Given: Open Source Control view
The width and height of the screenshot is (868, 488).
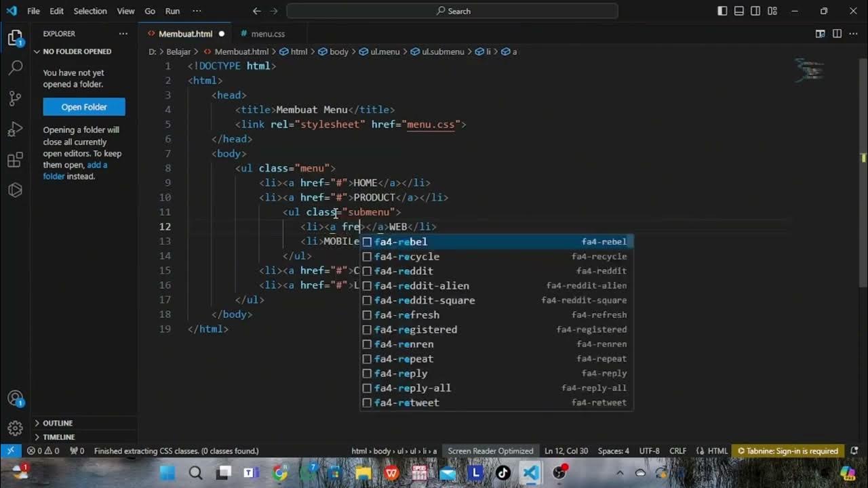Looking at the screenshot, I should (x=15, y=98).
